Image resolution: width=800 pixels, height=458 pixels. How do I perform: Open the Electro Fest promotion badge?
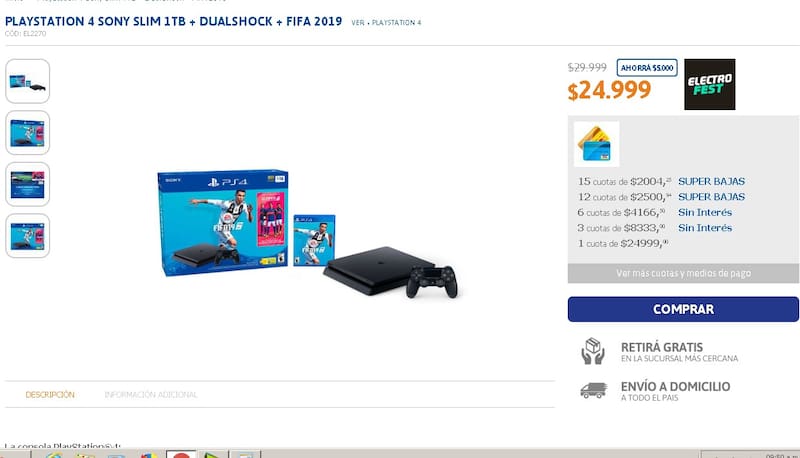click(710, 84)
